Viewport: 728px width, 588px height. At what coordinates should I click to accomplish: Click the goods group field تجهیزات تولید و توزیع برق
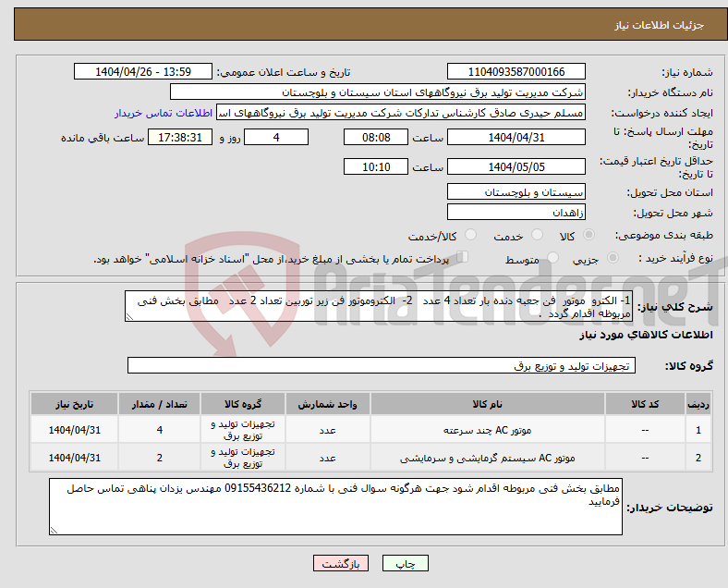382,365
